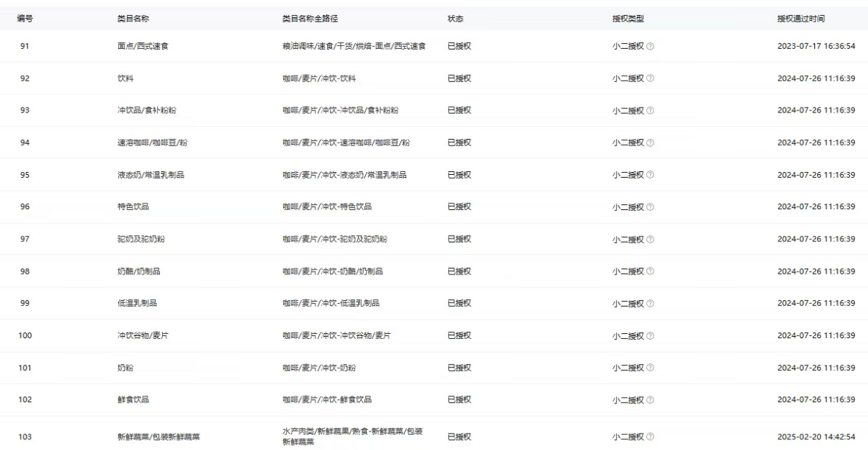Click the question mark icon in row 96
Screen dimensions: 868x450
coord(651,207)
